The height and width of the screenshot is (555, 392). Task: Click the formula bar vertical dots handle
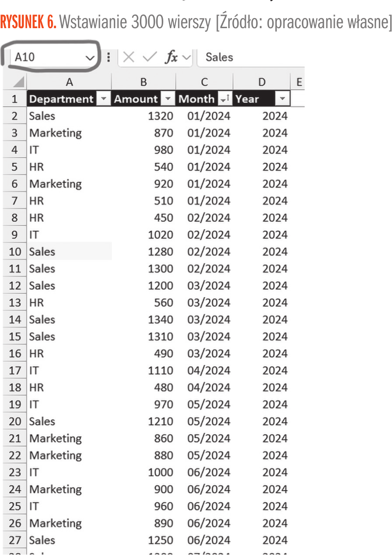point(109,57)
